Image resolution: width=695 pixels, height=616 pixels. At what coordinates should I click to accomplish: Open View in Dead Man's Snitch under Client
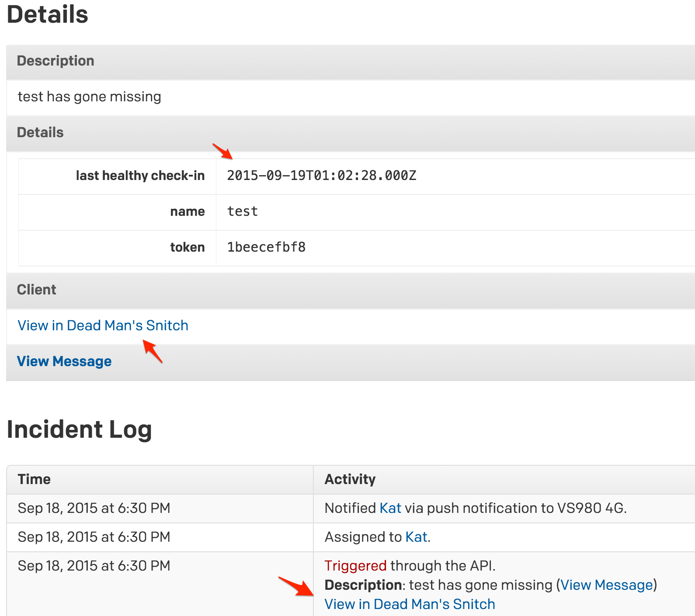pos(103,325)
